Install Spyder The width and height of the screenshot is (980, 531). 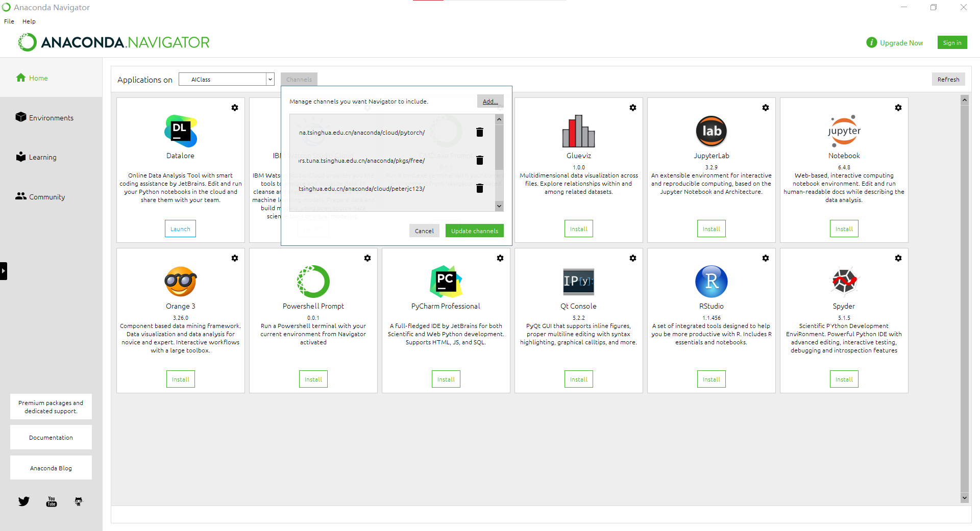844,380
